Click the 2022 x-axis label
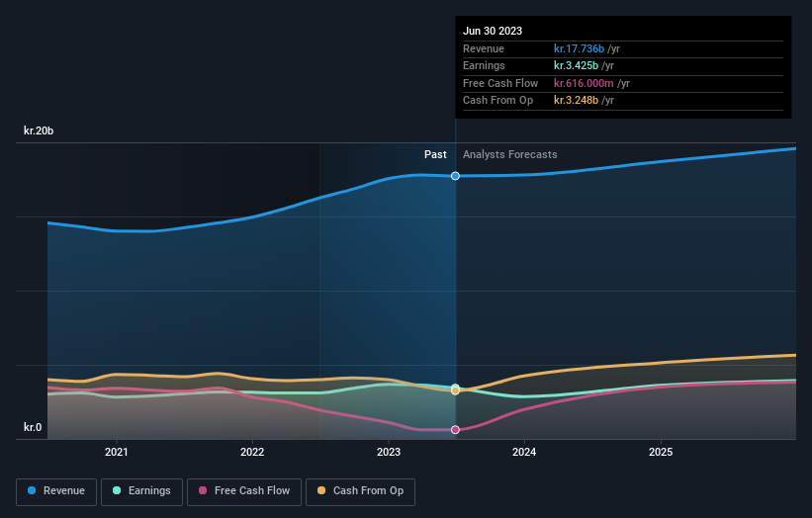 click(252, 452)
